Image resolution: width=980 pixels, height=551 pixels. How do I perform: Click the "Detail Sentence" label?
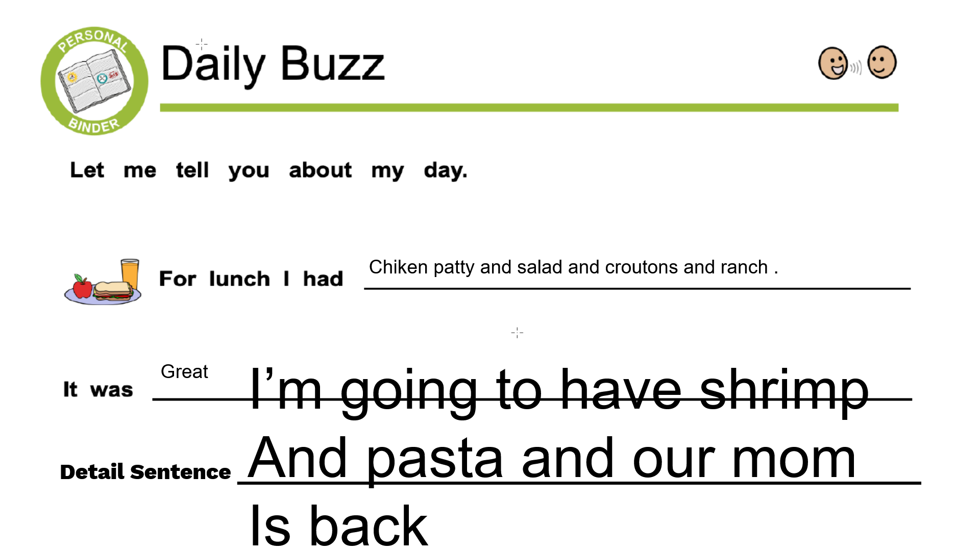point(145,472)
